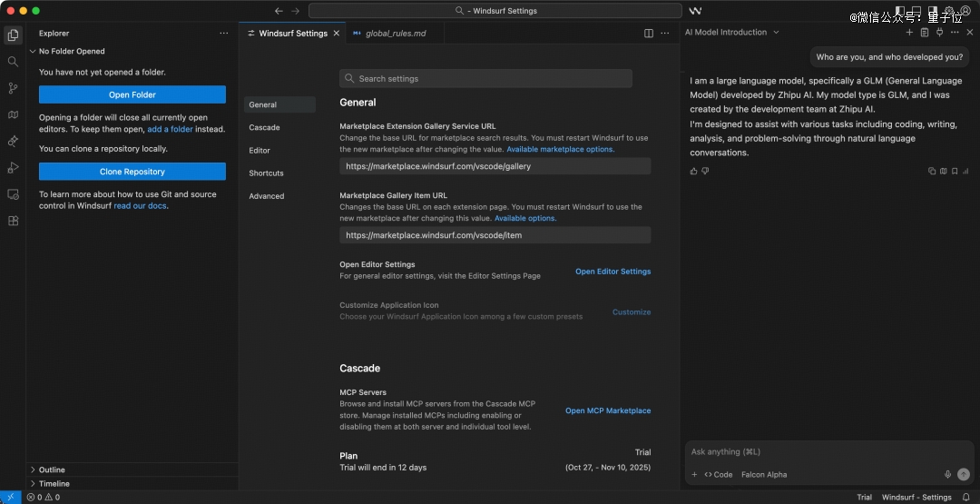
Task: Open the AI Model Introduction chat dropdown
Action: (776, 33)
